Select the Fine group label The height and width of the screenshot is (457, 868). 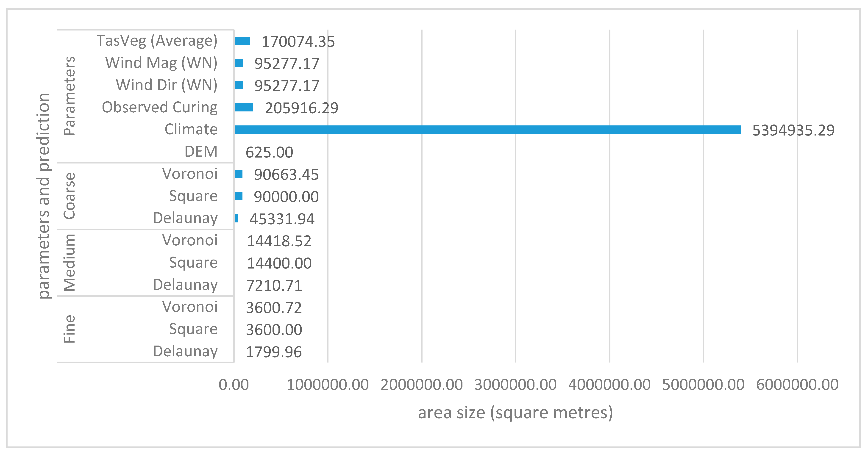(70, 329)
